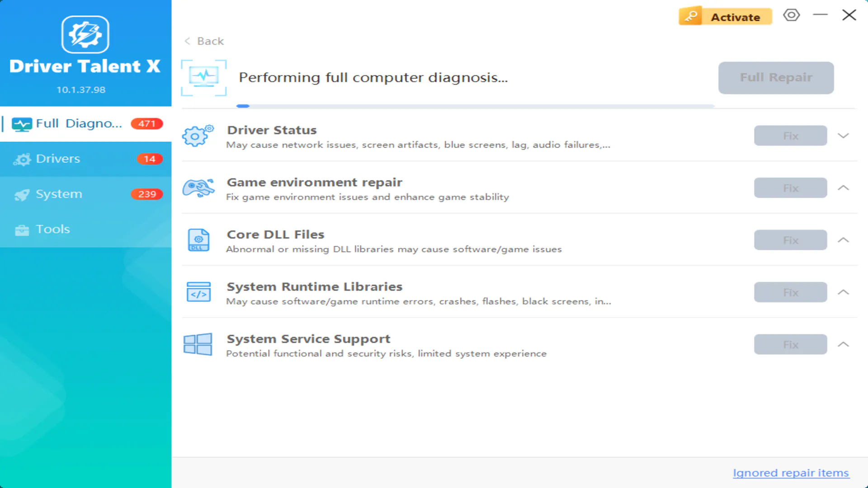The width and height of the screenshot is (868, 488).
Task: Click the Driver Status gear icon
Action: (198, 136)
